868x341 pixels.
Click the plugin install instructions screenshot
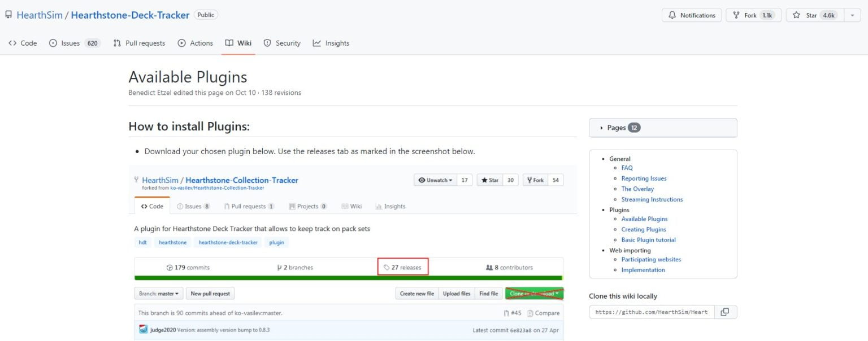[350, 254]
